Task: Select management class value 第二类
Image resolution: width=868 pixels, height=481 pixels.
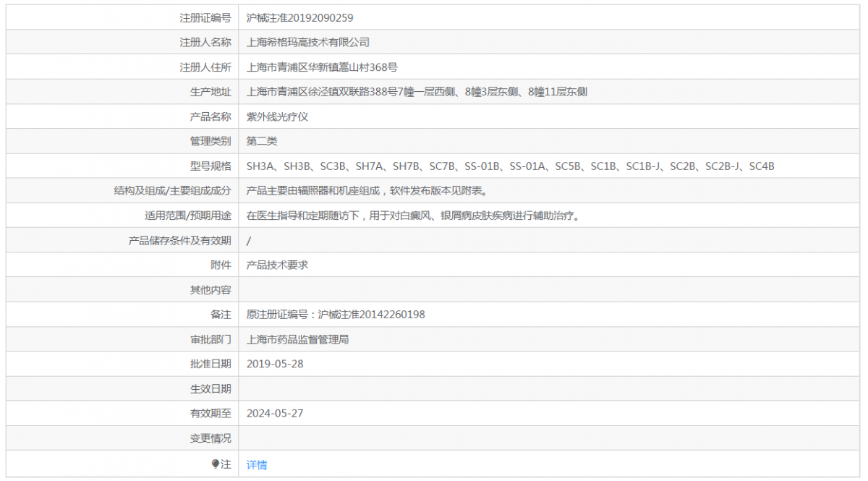Action: tap(262, 141)
